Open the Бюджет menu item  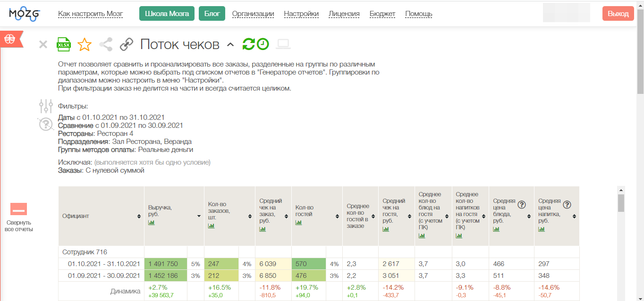(382, 14)
